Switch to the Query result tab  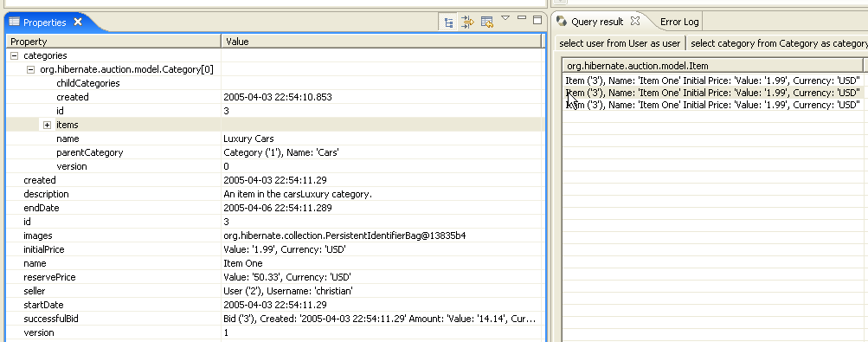coord(597,22)
